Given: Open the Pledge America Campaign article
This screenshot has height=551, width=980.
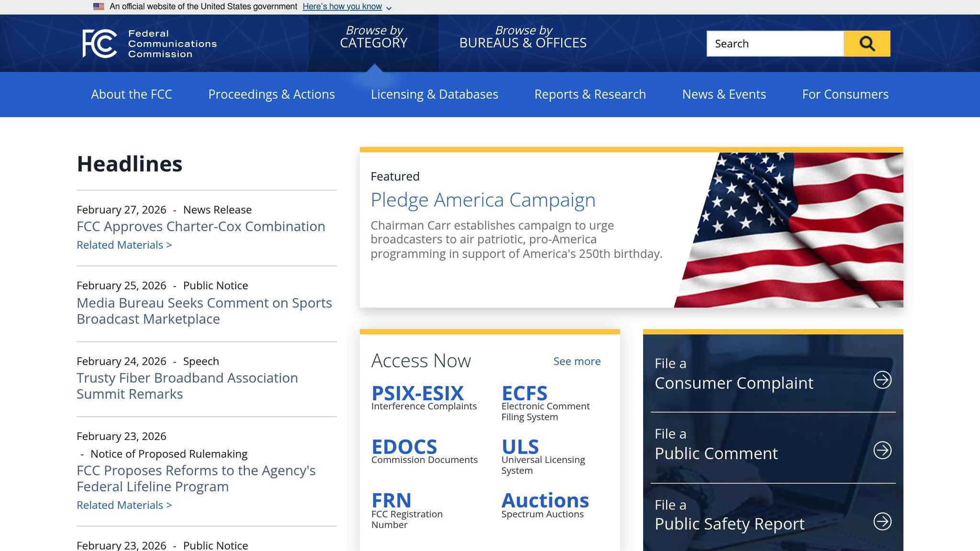Looking at the screenshot, I should click(x=483, y=199).
